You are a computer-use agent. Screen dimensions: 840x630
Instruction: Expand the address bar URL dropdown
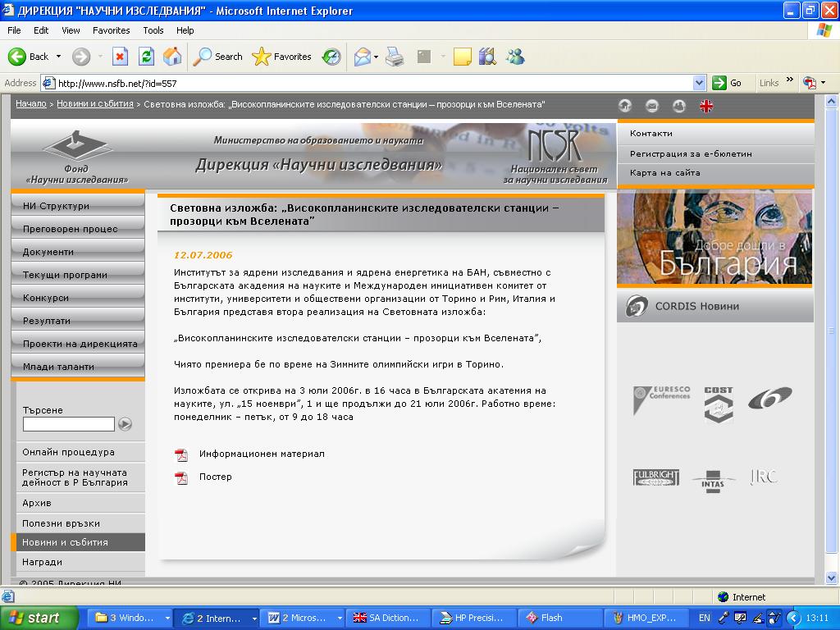click(x=699, y=83)
